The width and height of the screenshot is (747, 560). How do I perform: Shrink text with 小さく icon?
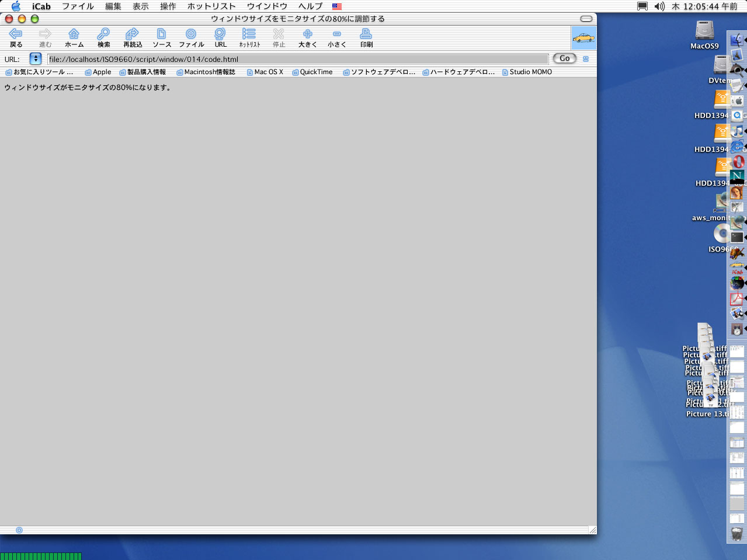(337, 38)
